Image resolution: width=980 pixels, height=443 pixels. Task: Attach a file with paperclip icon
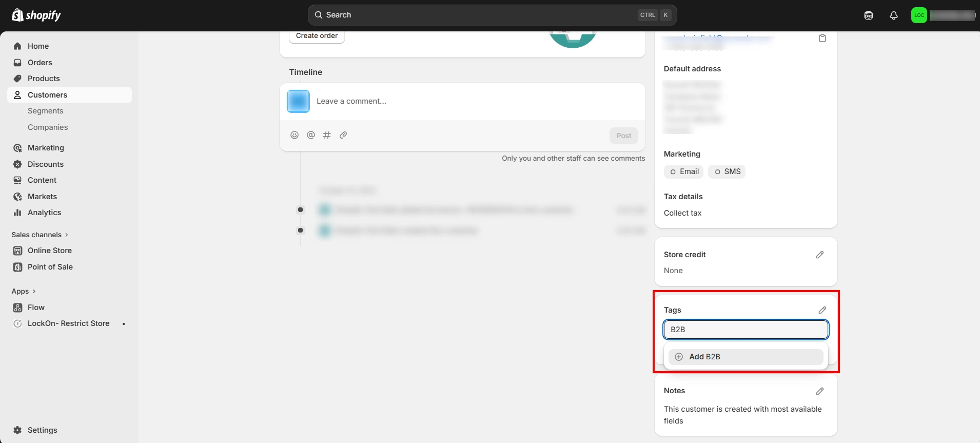point(343,135)
